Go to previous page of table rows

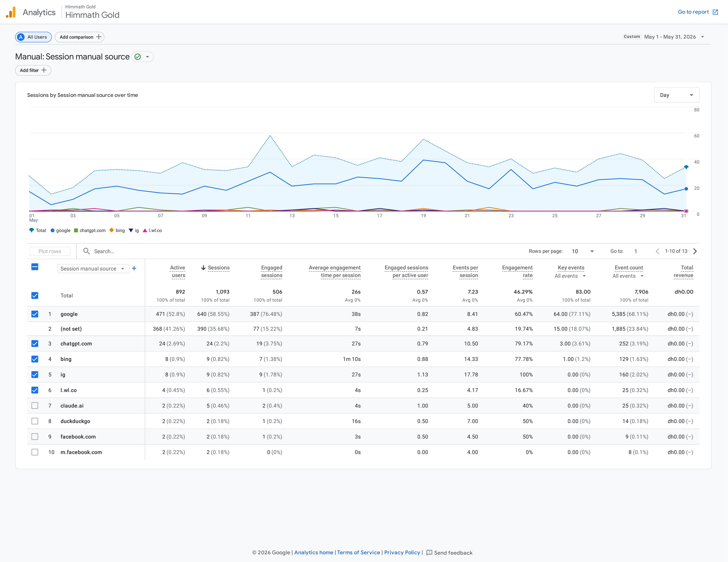click(x=657, y=251)
